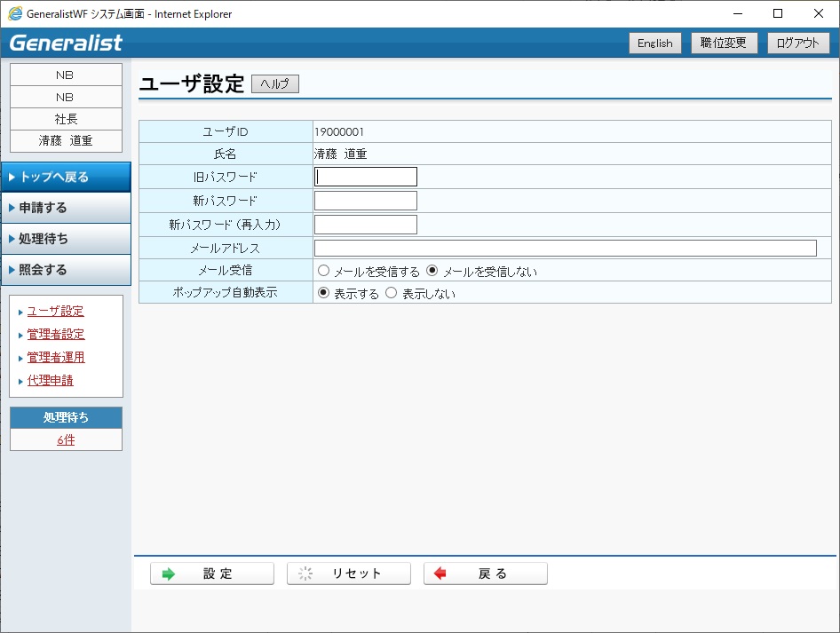Click the red arrow on 戻る button
Viewport: 840px width, 633px height.
click(x=440, y=574)
